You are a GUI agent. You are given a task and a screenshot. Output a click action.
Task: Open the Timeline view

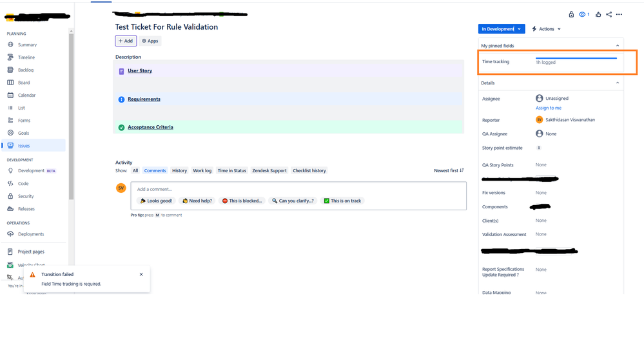(x=26, y=57)
